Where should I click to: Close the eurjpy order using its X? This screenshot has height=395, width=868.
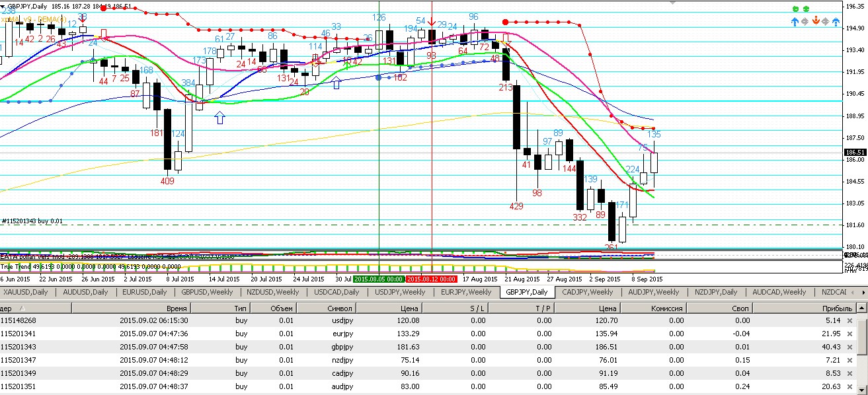click(849, 334)
